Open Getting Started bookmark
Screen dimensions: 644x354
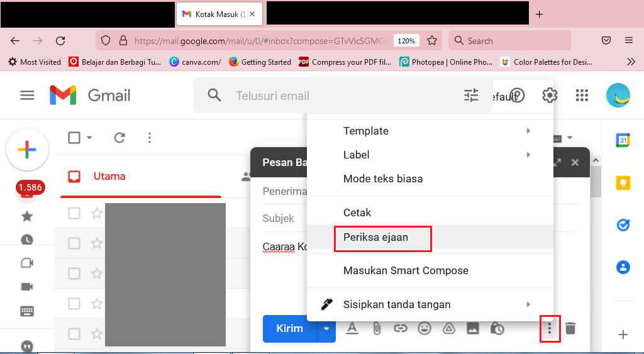260,62
